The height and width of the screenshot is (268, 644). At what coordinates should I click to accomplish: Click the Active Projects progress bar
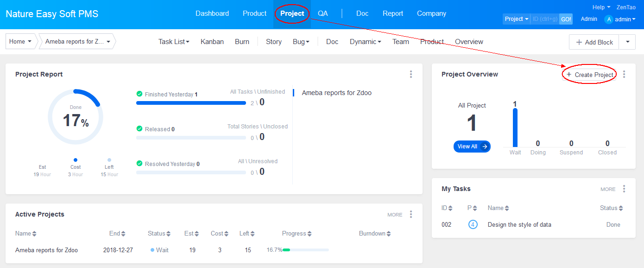point(306,250)
